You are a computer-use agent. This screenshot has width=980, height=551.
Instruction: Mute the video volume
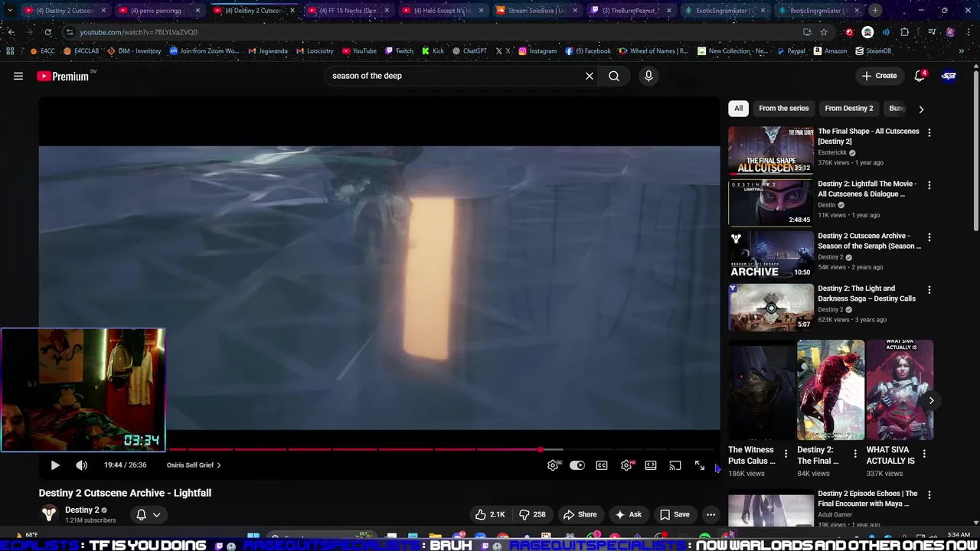point(81,465)
